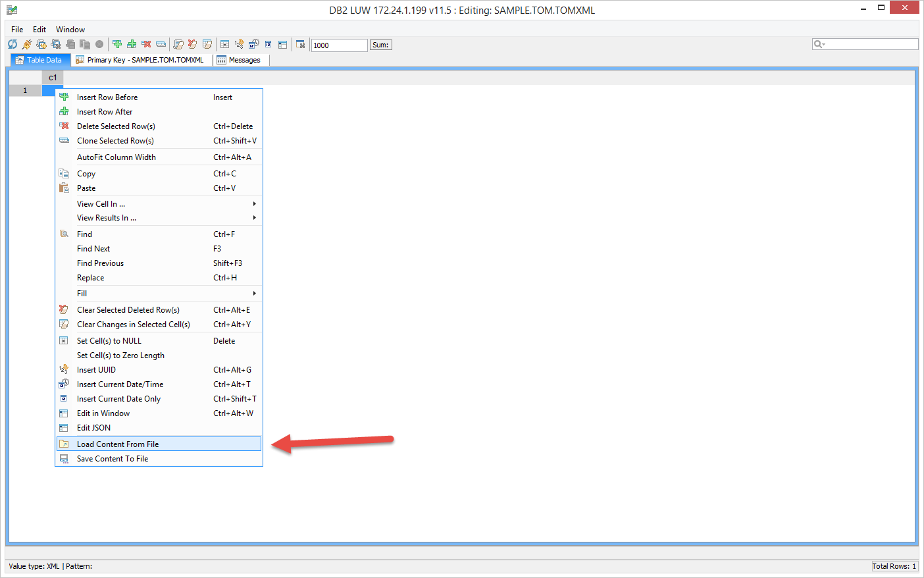Click the Insert Current Date/Time toolbar icon
Image resolution: width=924 pixels, height=578 pixels.
(253, 44)
